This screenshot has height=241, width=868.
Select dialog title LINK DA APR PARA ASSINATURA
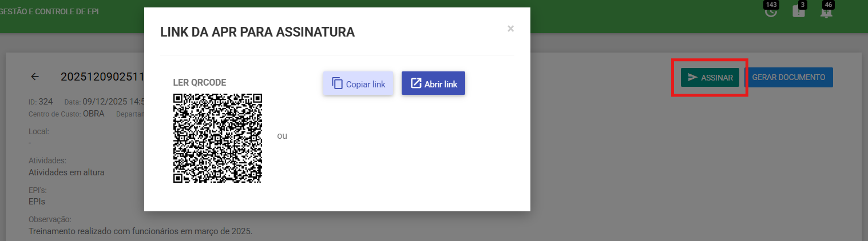tap(257, 32)
